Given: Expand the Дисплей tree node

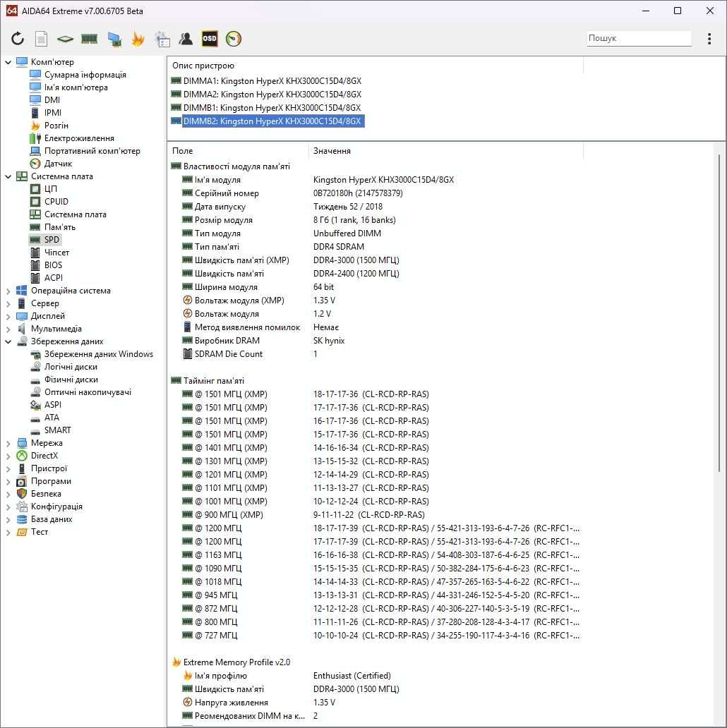Looking at the screenshot, I should click(8, 316).
